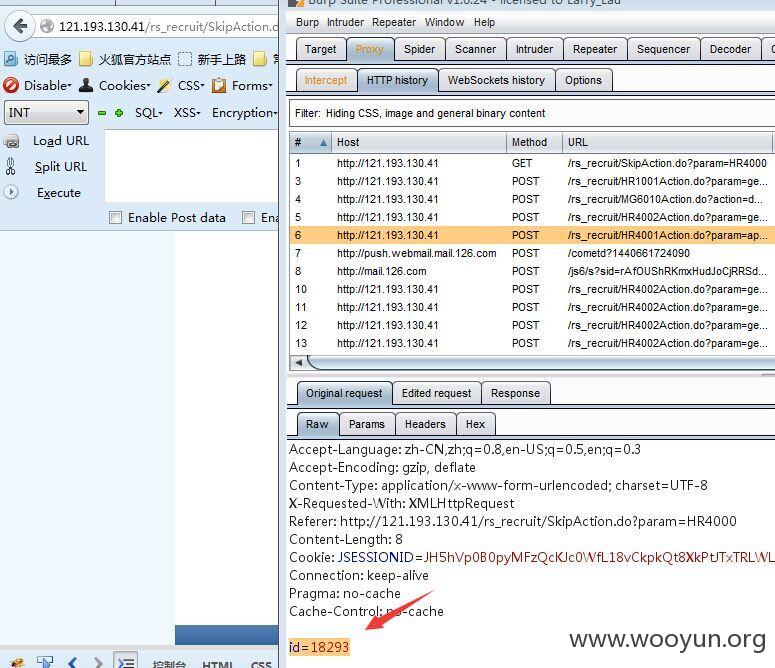Switch to the Sequencer tab

coord(663,49)
